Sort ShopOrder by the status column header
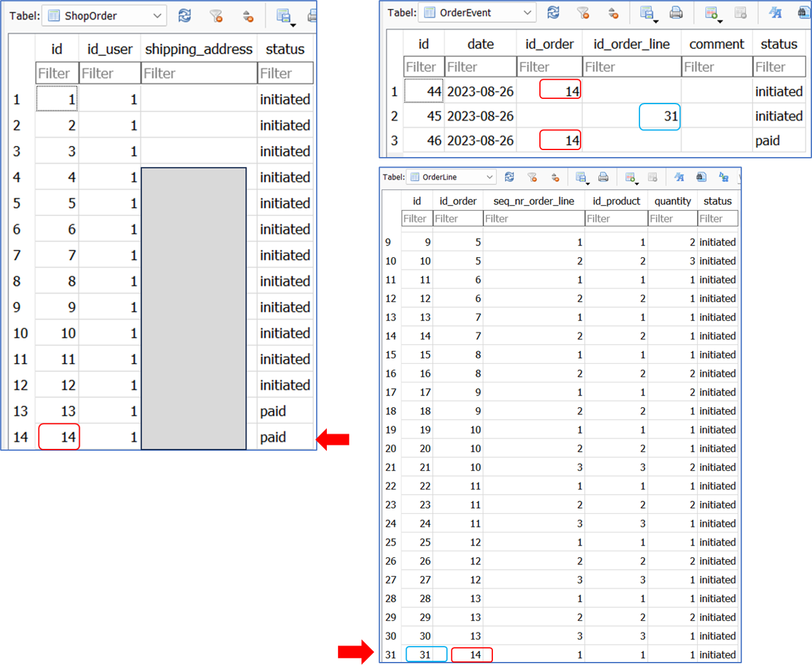This screenshot has height=665, width=812. (285, 49)
